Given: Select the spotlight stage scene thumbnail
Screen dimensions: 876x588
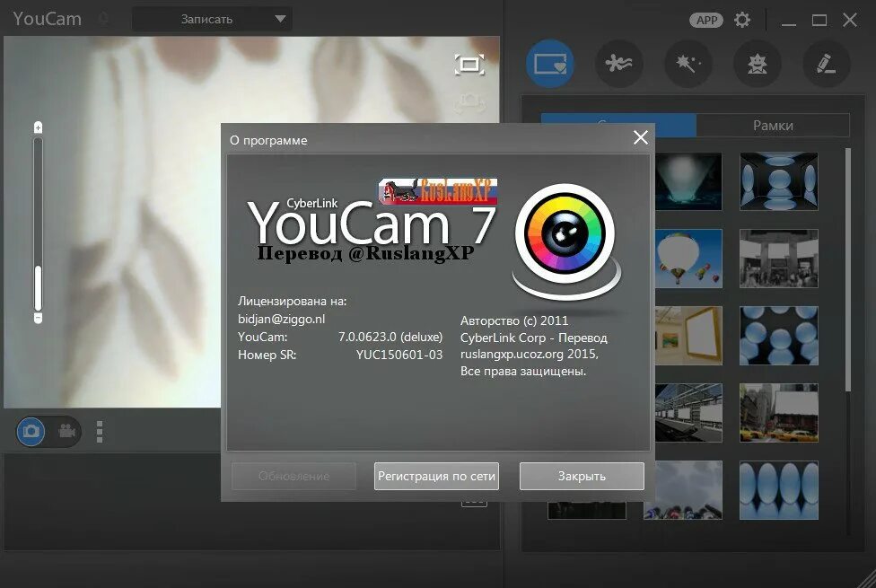Looking at the screenshot, I should click(x=688, y=181).
